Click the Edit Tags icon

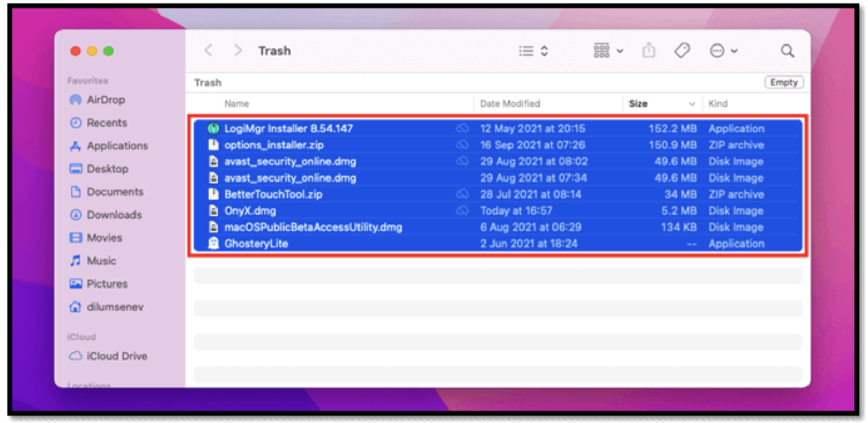tap(682, 51)
